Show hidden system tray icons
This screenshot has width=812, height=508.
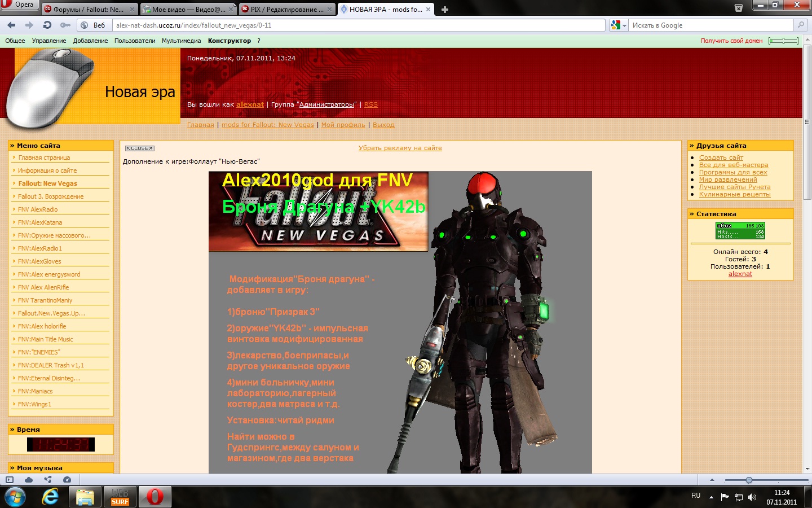[x=711, y=497]
